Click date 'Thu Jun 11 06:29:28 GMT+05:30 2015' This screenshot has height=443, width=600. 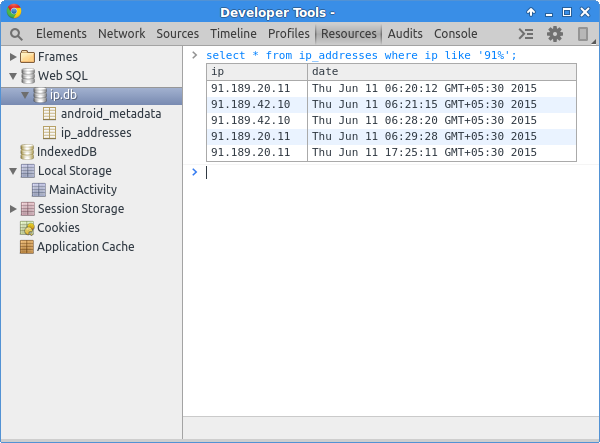424,137
